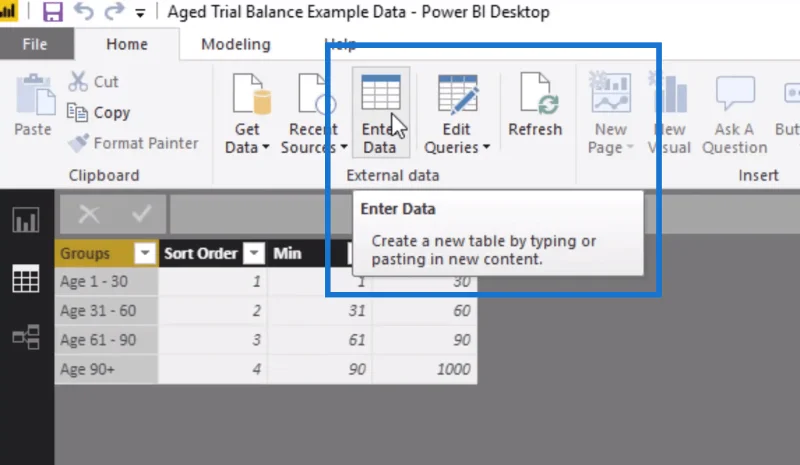Viewport: 800px width, 465px height.
Task: Switch to the Home ribbon tab
Action: [x=127, y=44]
